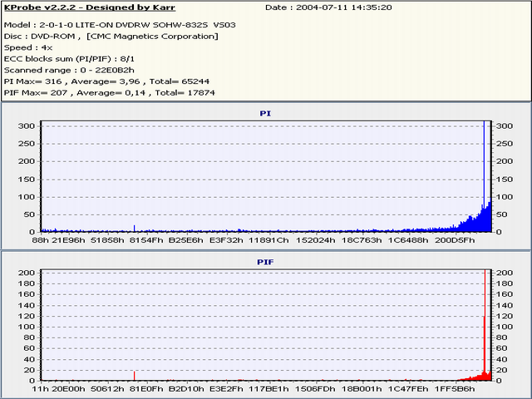This screenshot has height=399, width=532.
Task: Click the 1506FDh label on PIF x-axis
Action: [x=316, y=388]
